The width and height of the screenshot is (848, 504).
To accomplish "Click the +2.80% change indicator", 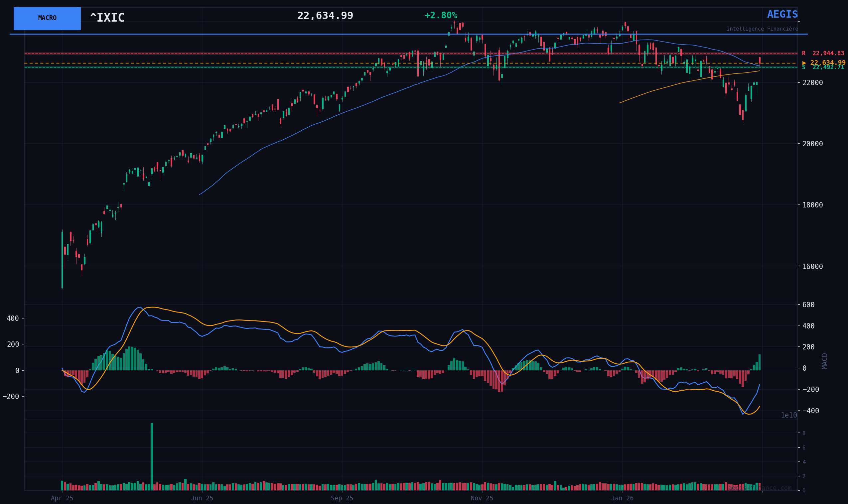I will click(441, 16).
